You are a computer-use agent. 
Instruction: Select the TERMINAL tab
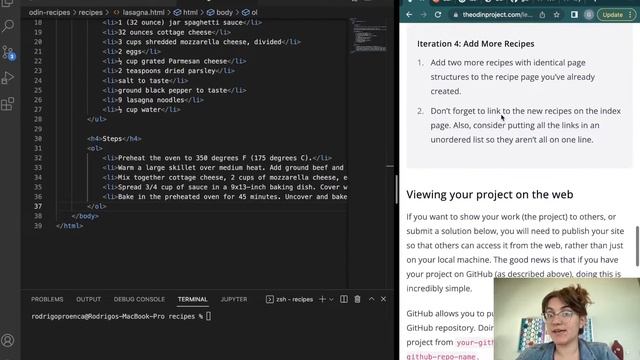pyautogui.click(x=193, y=299)
